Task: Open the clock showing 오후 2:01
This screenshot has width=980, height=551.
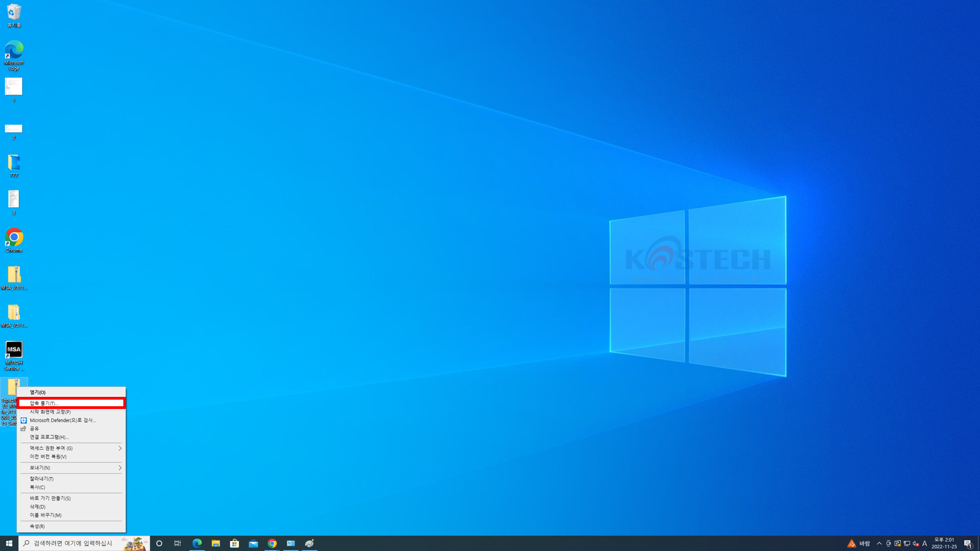Action: click(944, 543)
